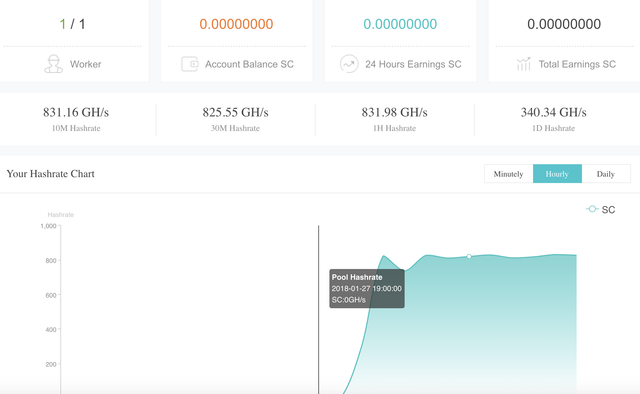Click the Worker label

pos(86,64)
